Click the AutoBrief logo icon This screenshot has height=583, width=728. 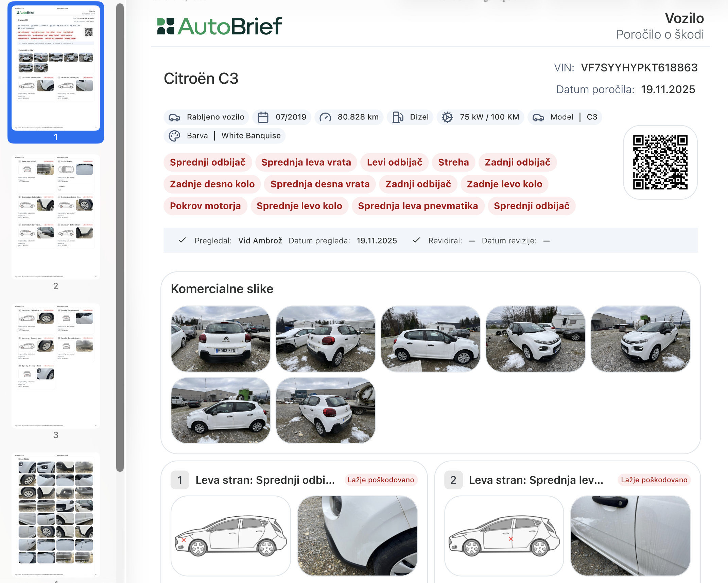click(166, 27)
